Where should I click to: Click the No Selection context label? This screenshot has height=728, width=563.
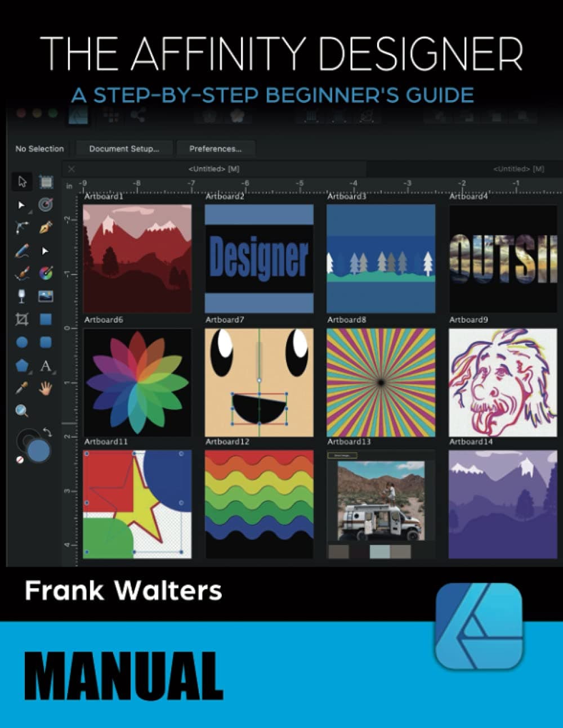39,149
